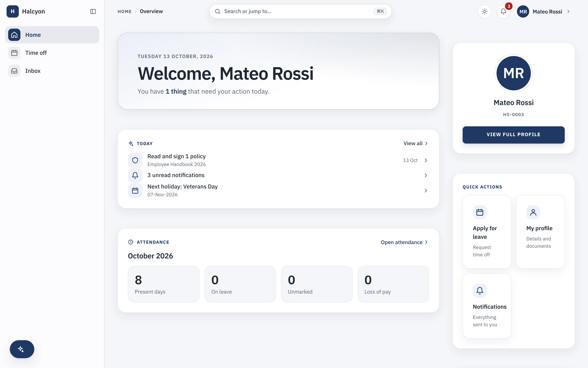This screenshot has height=368, width=588.
Task: Click the Apply for leave calendar icon
Action: [480, 212]
